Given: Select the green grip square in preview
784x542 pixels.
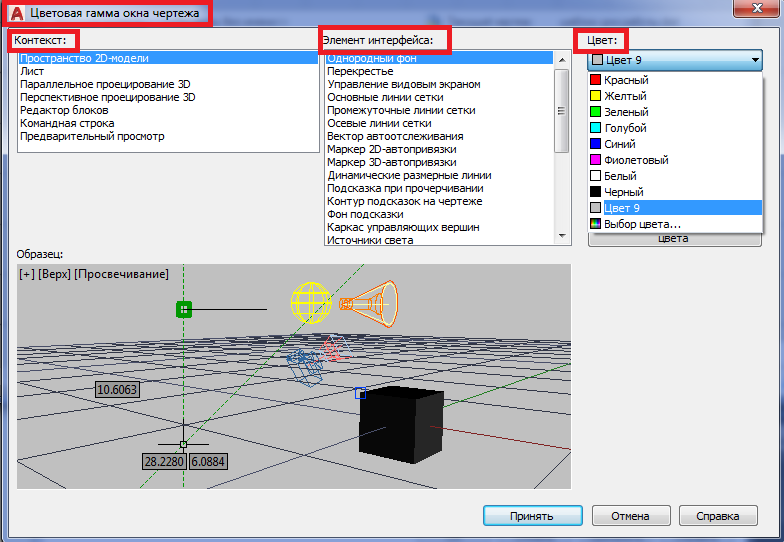Looking at the screenshot, I should (183, 310).
